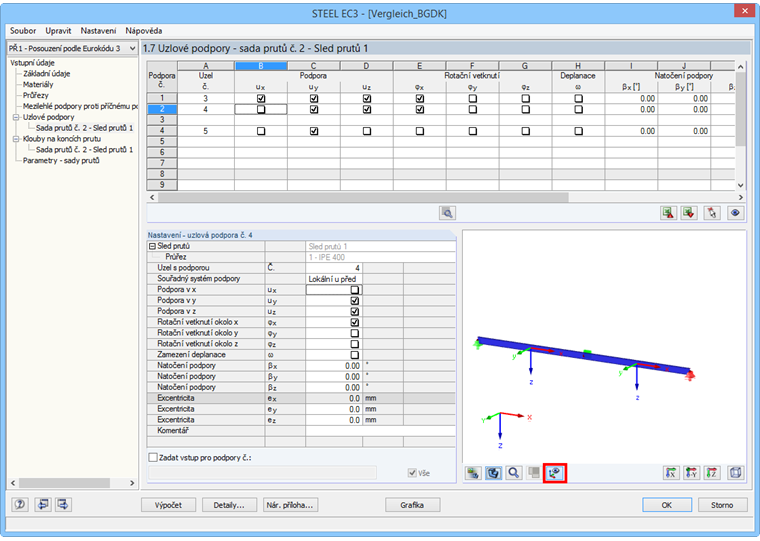Viewport: 760px width, 541px height.
Task: Open the Nápověda menu
Action: [x=143, y=31]
